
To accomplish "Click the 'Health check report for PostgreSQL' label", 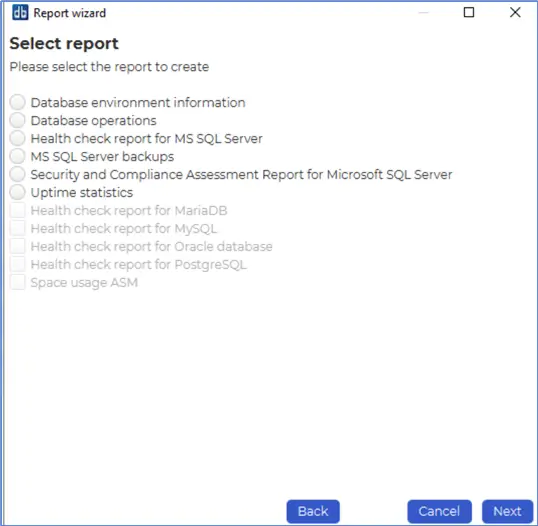I will point(139,265).
